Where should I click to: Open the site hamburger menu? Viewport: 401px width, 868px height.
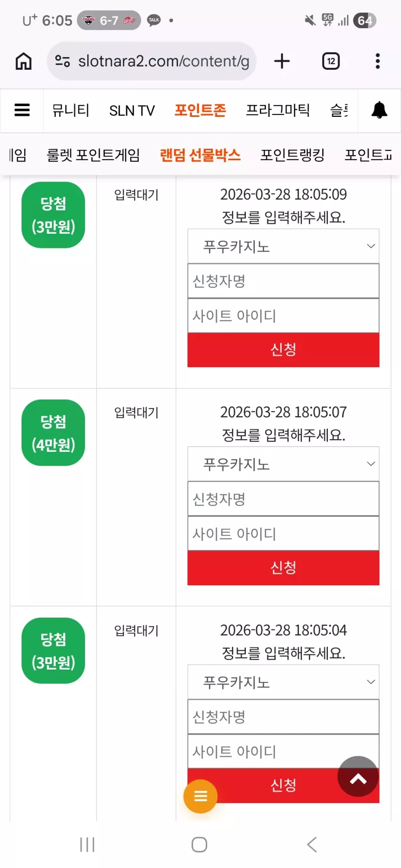[x=22, y=110]
